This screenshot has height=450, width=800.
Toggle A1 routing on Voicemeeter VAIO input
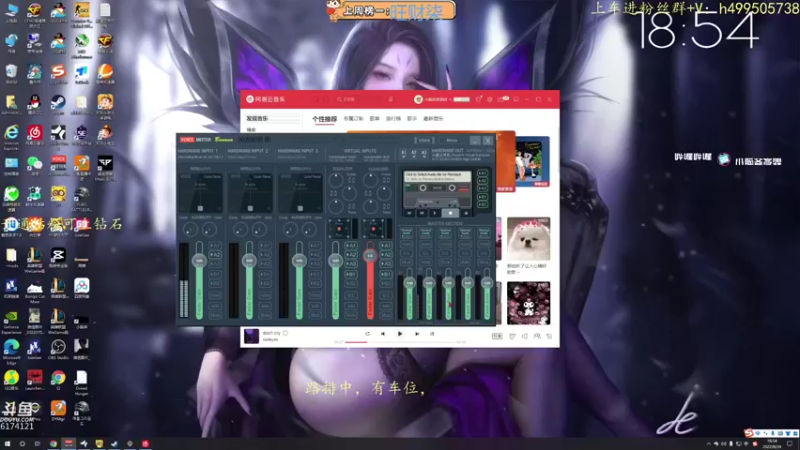(351, 245)
